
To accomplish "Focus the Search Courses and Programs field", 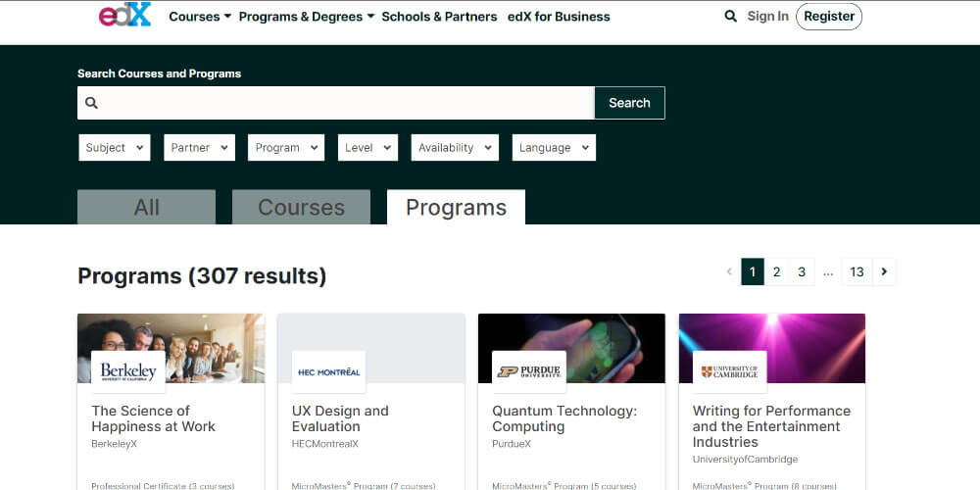I will (335, 103).
